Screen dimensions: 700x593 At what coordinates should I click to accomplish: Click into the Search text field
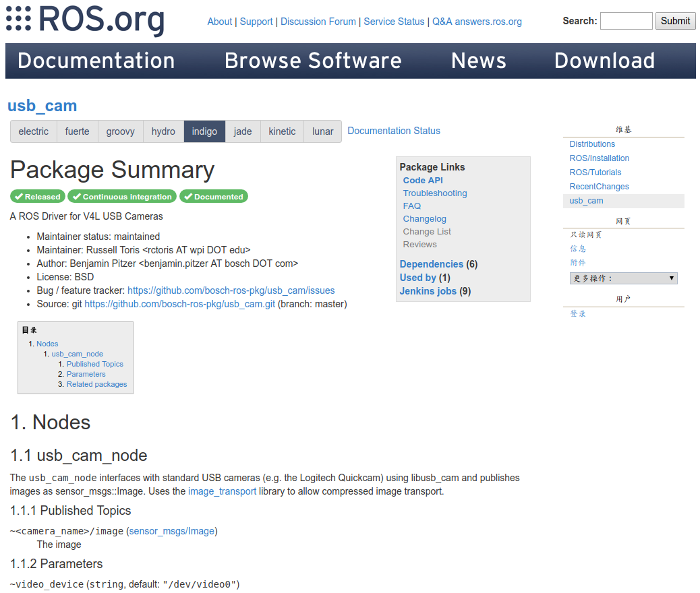point(626,21)
